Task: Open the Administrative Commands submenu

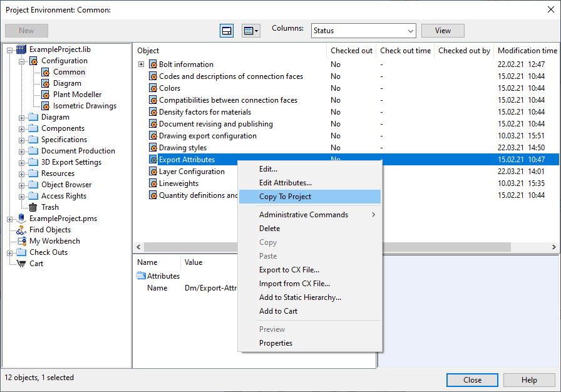Action: click(x=304, y=215)
